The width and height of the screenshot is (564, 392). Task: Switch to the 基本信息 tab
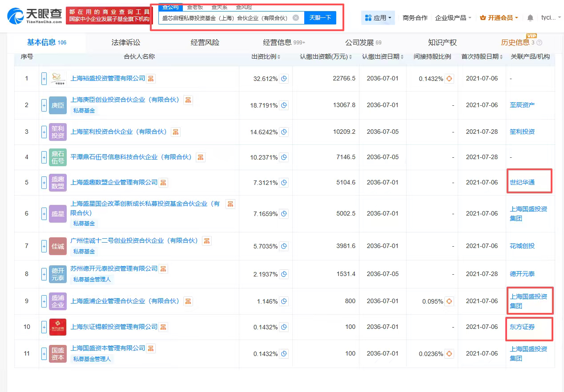(x=47, y=43)
